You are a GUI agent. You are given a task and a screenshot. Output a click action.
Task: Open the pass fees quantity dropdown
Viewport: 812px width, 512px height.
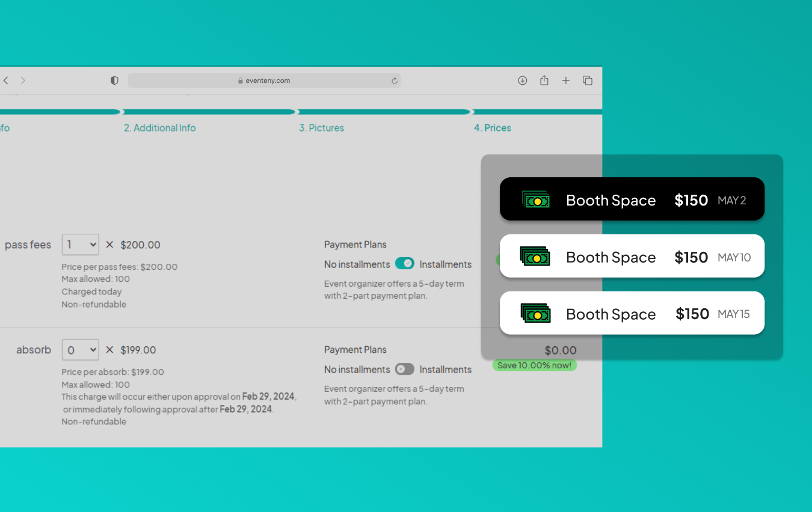tap(80, 245)
